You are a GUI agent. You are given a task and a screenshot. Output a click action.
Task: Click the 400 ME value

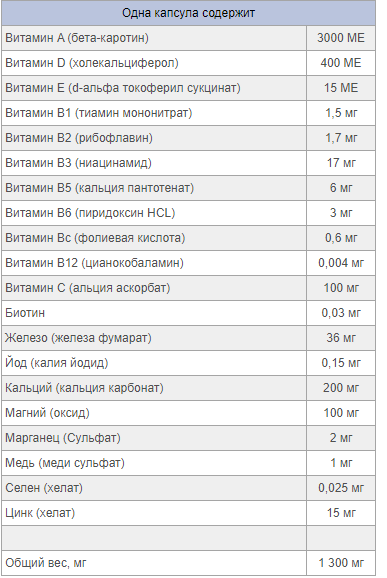point(341,63)
